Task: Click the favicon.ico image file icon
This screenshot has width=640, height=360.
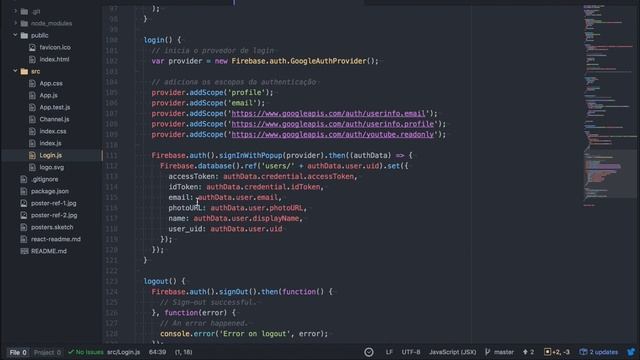Action: (x=32, y=47)
